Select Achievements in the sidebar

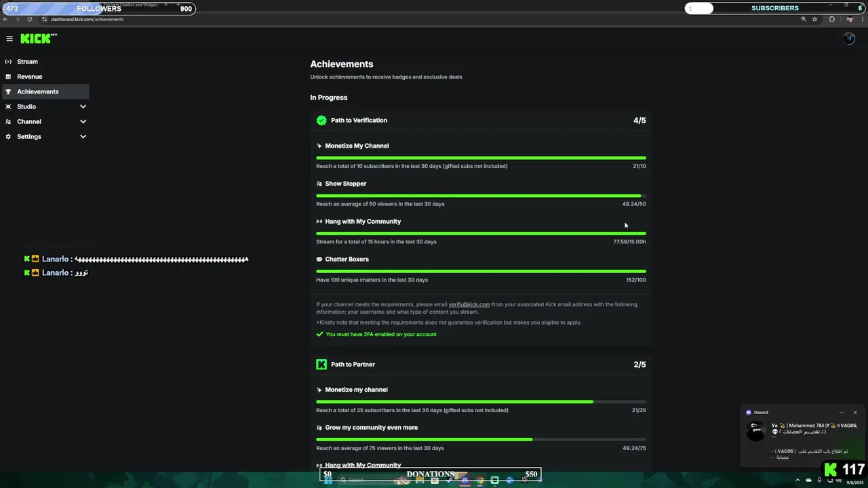pyautogui.click(x=45, y=91)
